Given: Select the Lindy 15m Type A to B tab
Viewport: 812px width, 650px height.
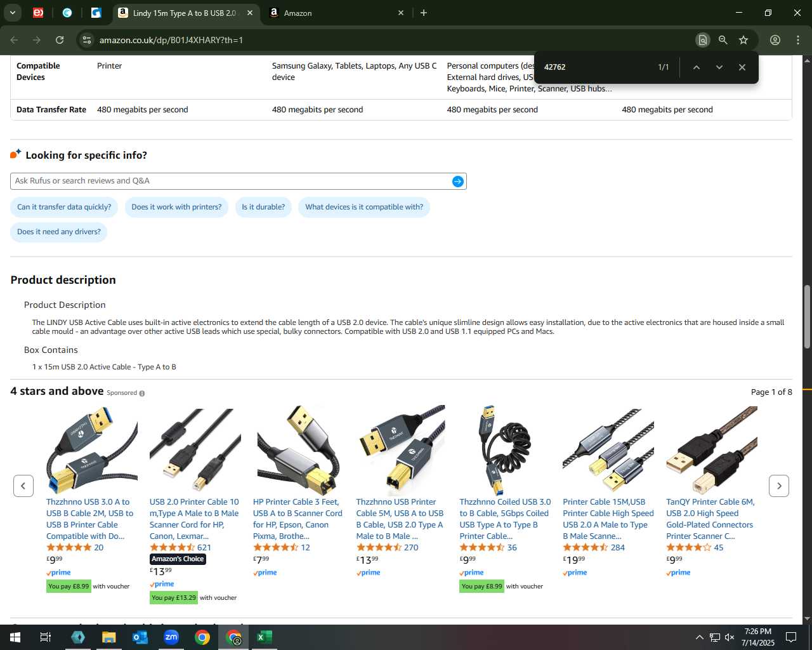Looking at the screenshot, I should coord(184,13).
